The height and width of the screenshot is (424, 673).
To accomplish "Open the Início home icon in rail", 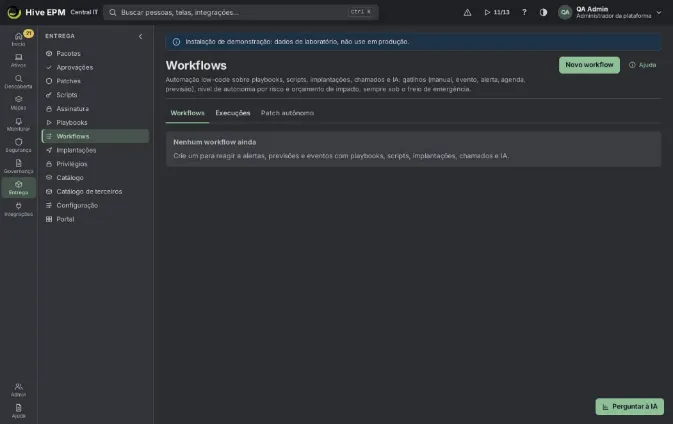I will tap(18, 39).
